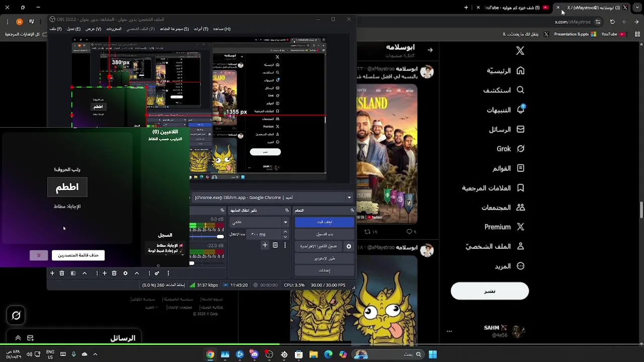
Task: Open the Lists (القوائم) icon
Action: [520, 168]
